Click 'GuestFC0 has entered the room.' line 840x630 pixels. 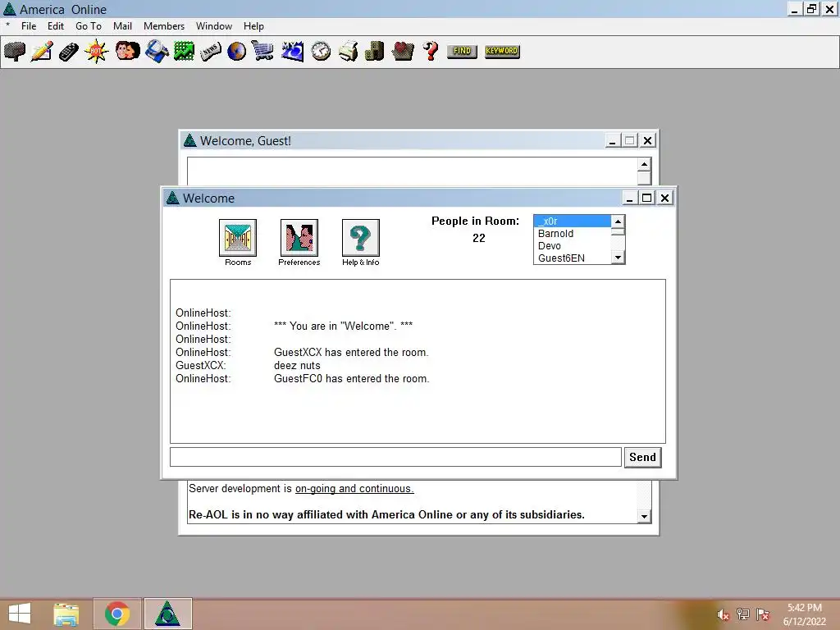[x=351, y=379]
